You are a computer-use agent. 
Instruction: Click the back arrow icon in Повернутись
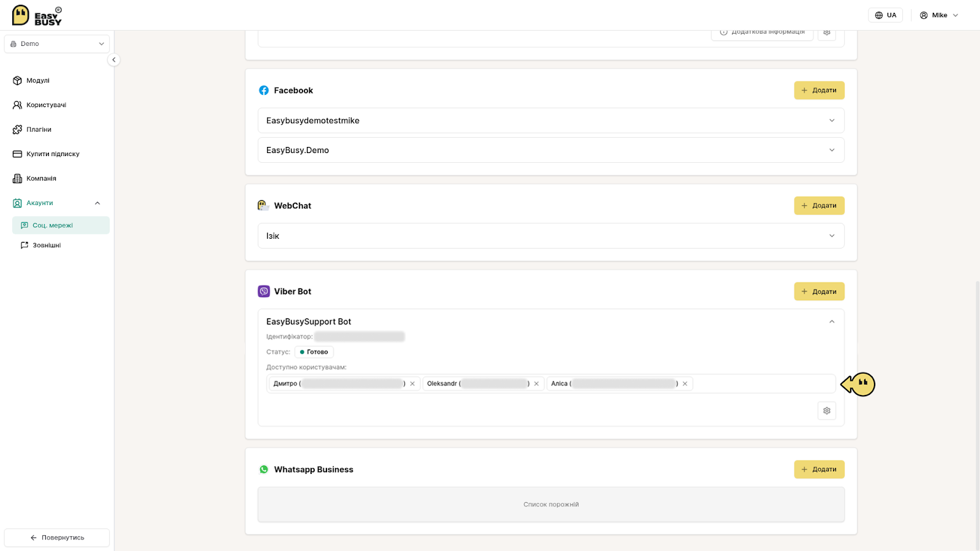[x=34, y=538]
